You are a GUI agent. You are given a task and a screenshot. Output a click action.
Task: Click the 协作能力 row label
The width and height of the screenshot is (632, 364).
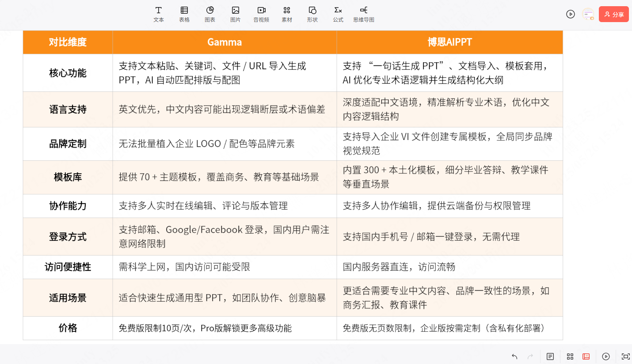[68, 206]
